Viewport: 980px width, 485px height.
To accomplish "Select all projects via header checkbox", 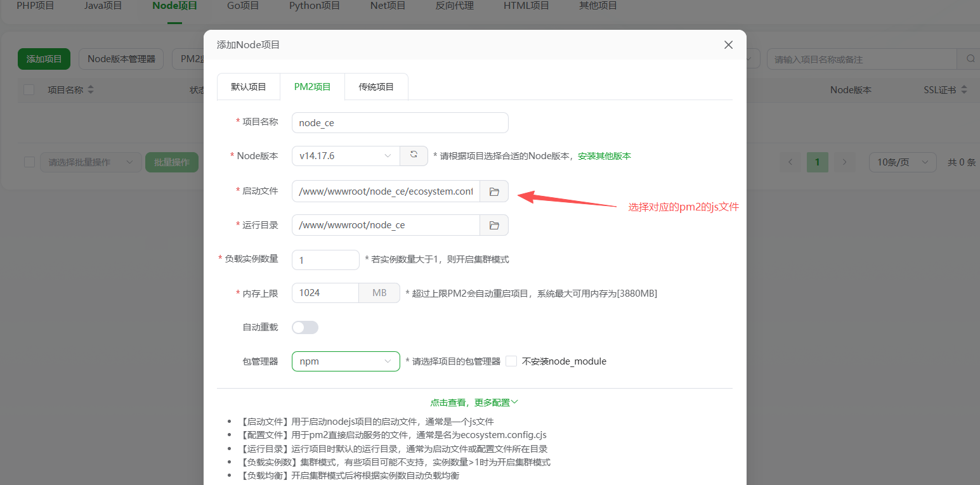I will tap(29, 89).
